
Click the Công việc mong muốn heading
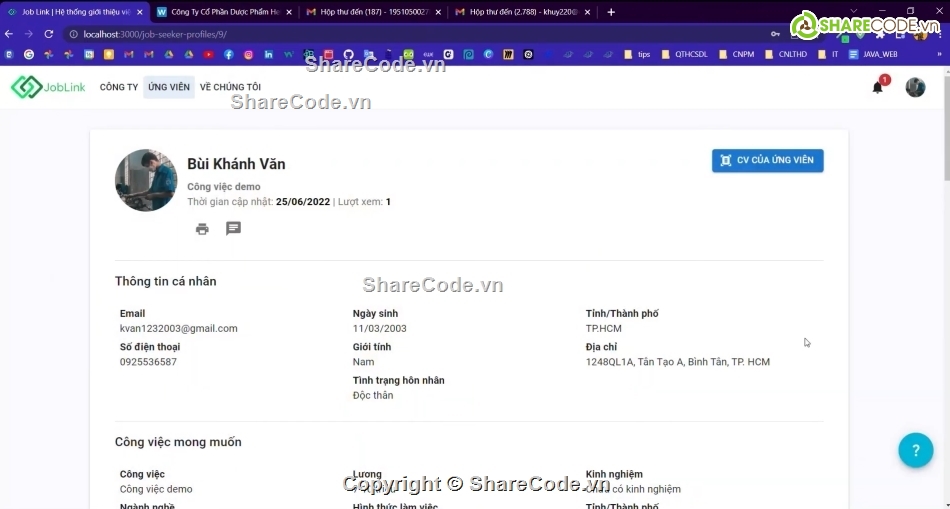tap(178, 442)
